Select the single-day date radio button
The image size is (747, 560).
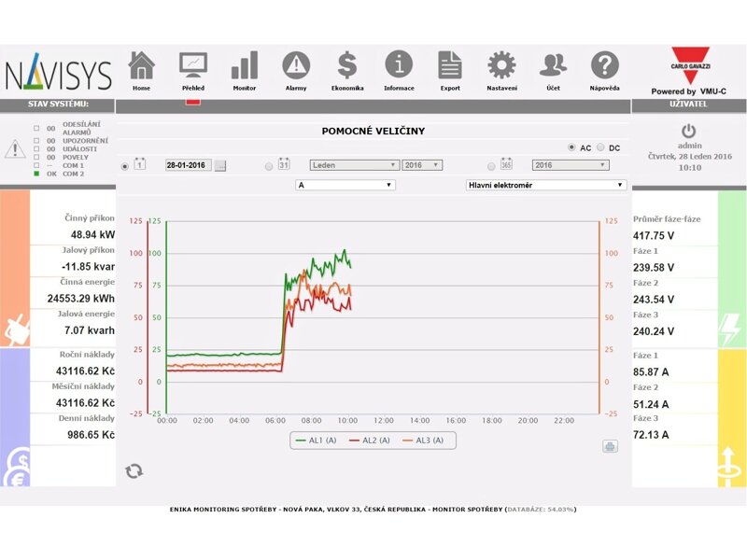[x=126, y=166]
